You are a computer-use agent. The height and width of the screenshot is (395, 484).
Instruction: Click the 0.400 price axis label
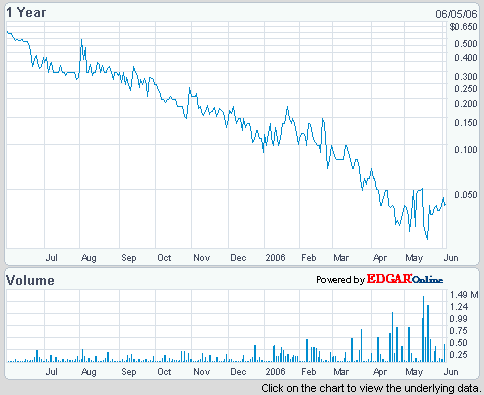(466, 58)
